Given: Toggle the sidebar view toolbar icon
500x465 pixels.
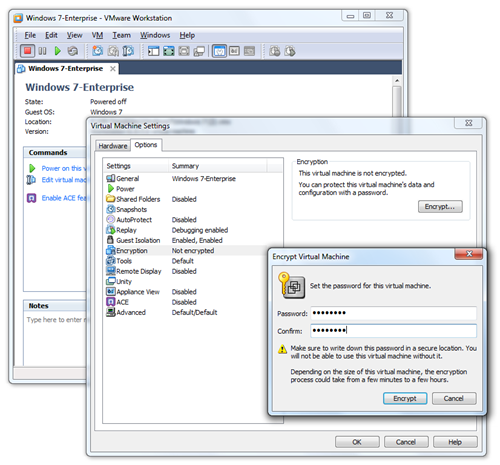Looking at the screenshot, I should point(154,51).
